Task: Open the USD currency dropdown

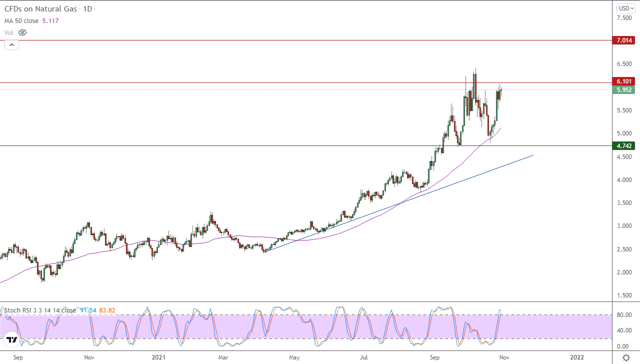Action: point(625,8)
